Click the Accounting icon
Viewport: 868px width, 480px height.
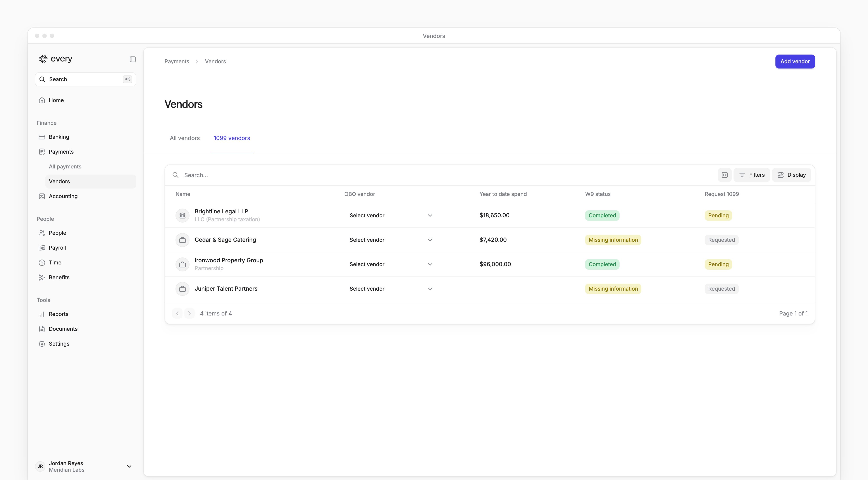pyautogui.click(x=42, y=196)
